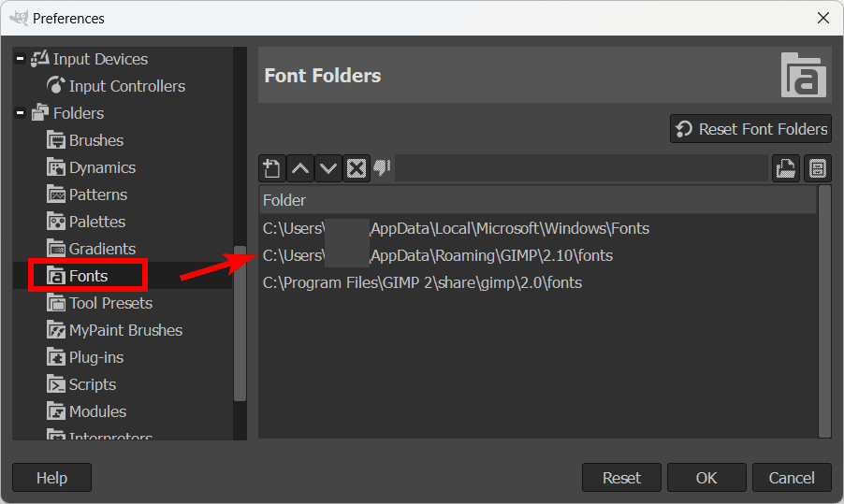
Task: Move selected folder down with arrow
Action: tap(328, 168)
